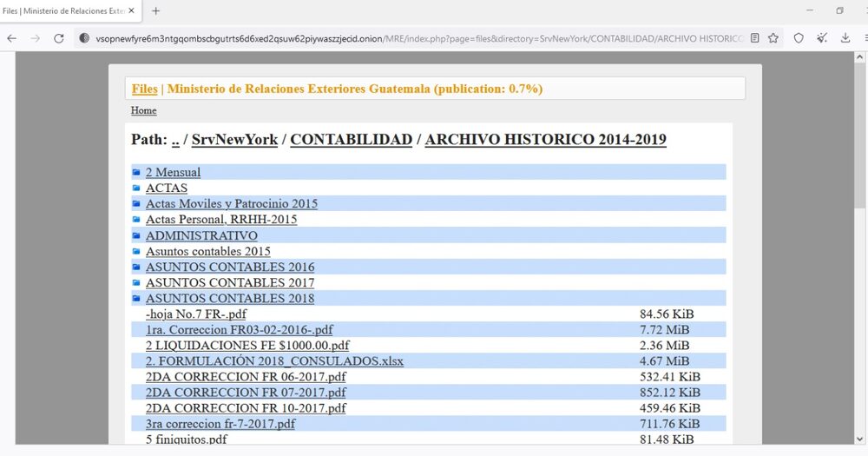Click the address bar URL field

coord(417,38)
